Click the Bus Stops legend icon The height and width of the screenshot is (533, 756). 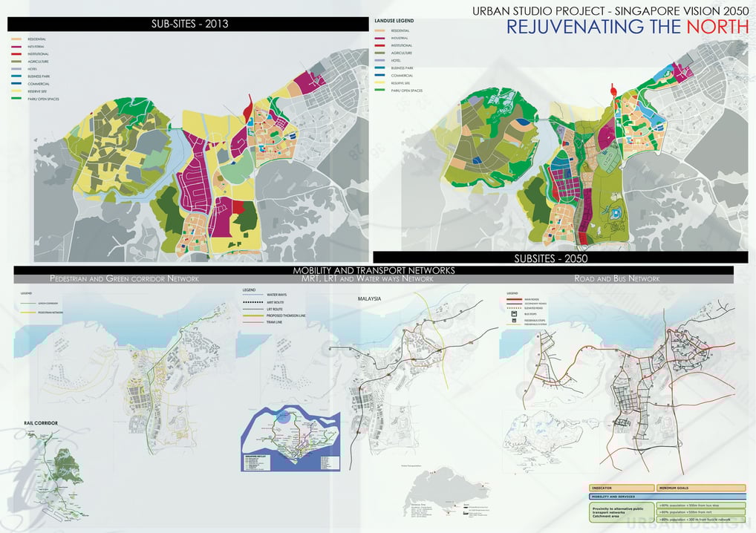514,314
